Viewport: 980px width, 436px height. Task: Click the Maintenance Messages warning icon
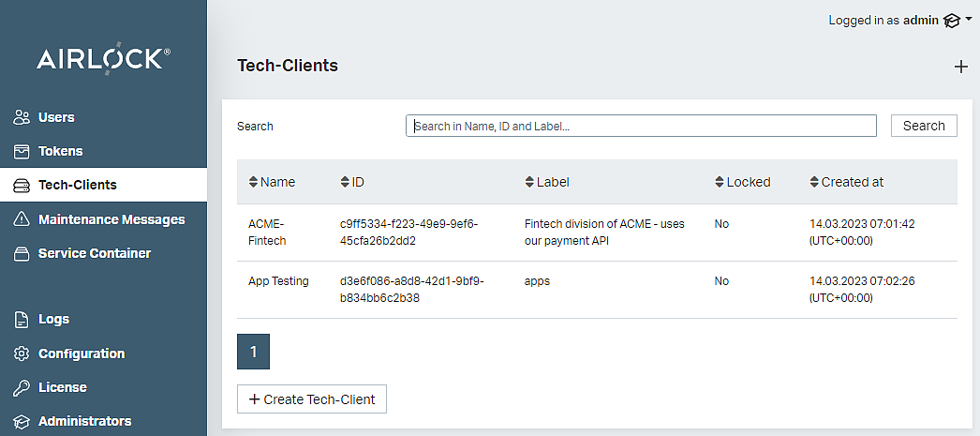22,219
